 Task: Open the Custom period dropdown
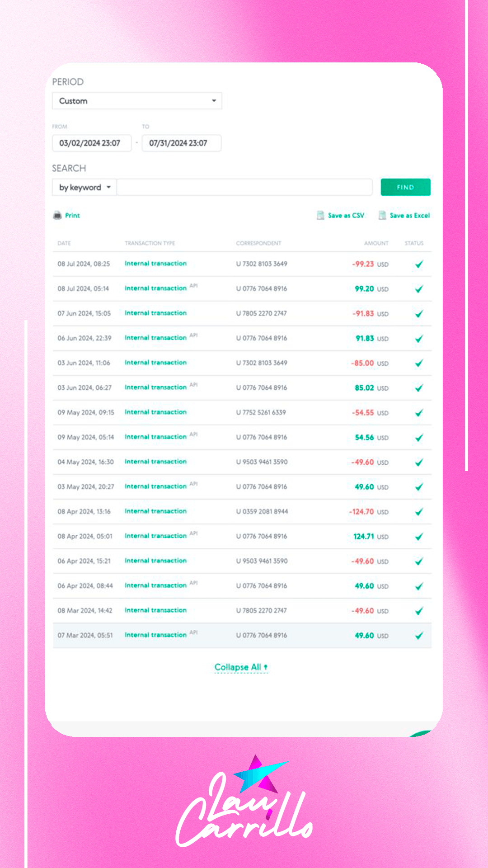tap(137, 101)
